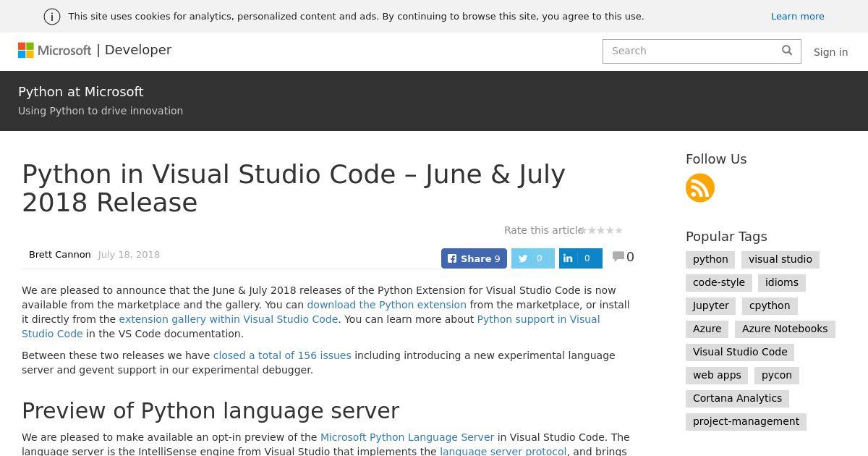Open author Brett Cannon's profile
Viewport: 868px width, 456px height.
point(60,255)
